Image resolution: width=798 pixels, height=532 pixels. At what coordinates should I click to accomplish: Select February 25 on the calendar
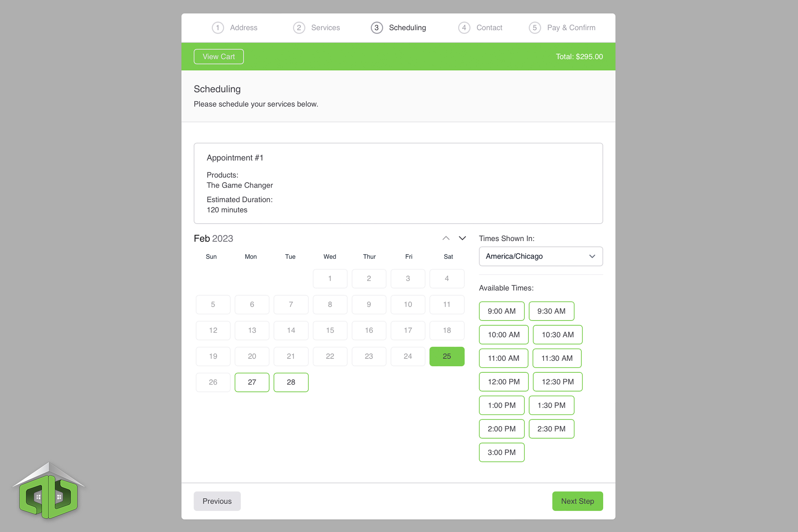point(446,356)
